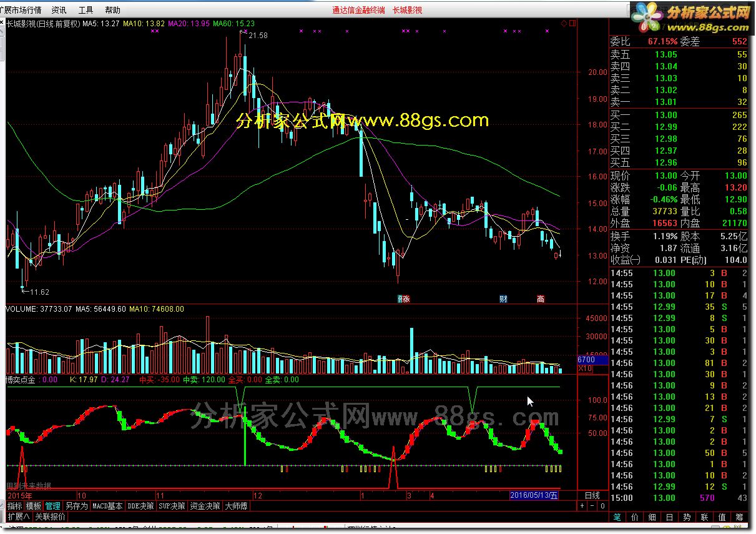Click the 博弈点金 indicator name
Viewport: 756px width, 534px height.
pos(21,379)
